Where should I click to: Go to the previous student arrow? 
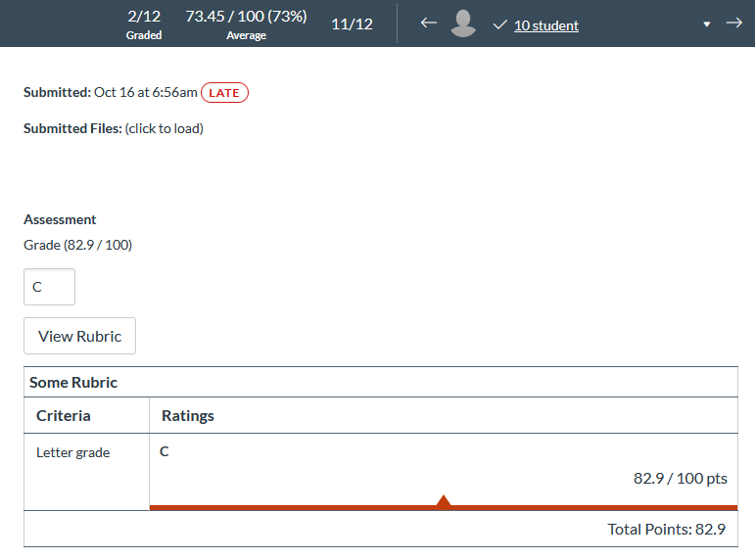click(x=428, y=23)
